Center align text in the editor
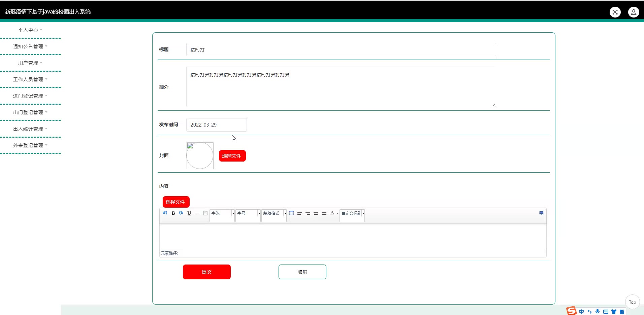 click(316, 213)
